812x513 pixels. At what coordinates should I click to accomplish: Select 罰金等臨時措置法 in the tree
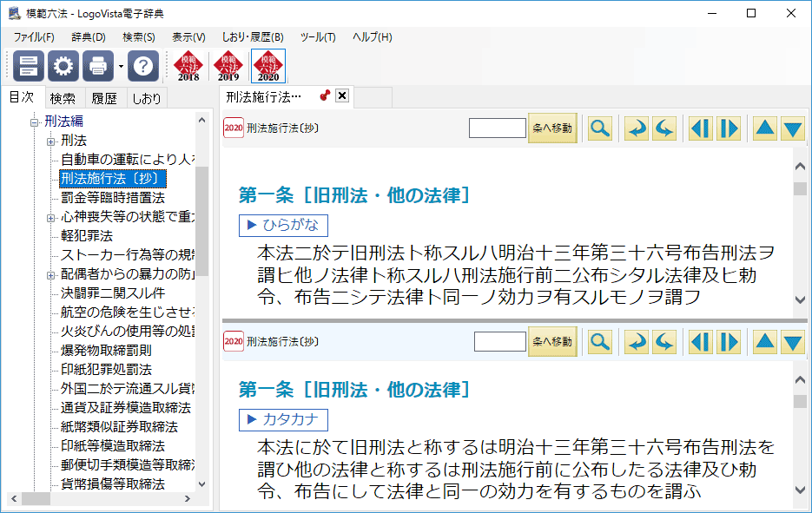112,198
